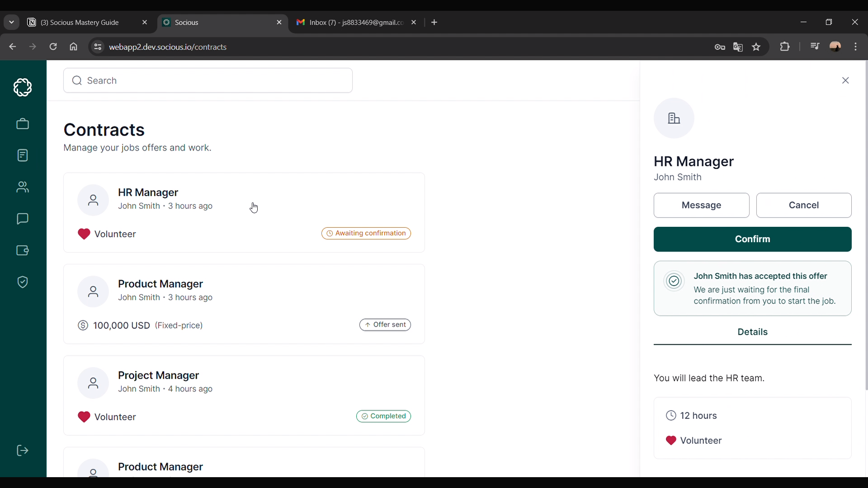Open the tab search dropdown arrow
Viewport: 868px width, 488px height.
(11, 22)
